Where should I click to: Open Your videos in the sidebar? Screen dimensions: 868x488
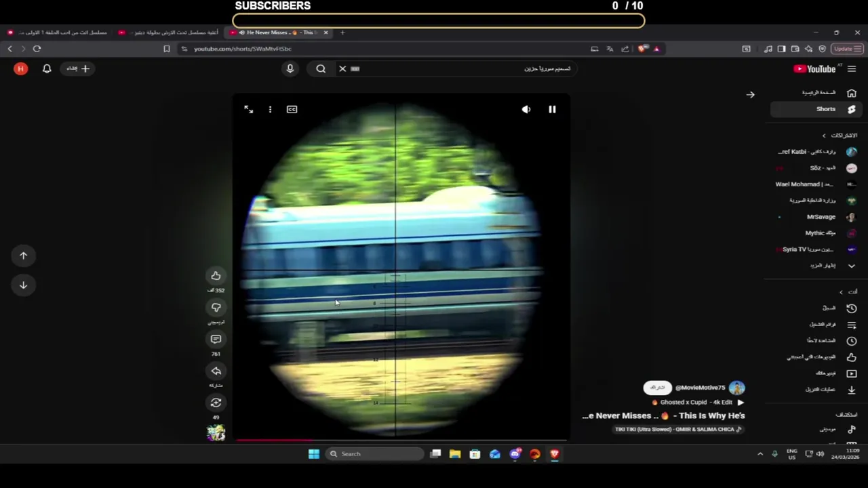click(x=816, y=373)
